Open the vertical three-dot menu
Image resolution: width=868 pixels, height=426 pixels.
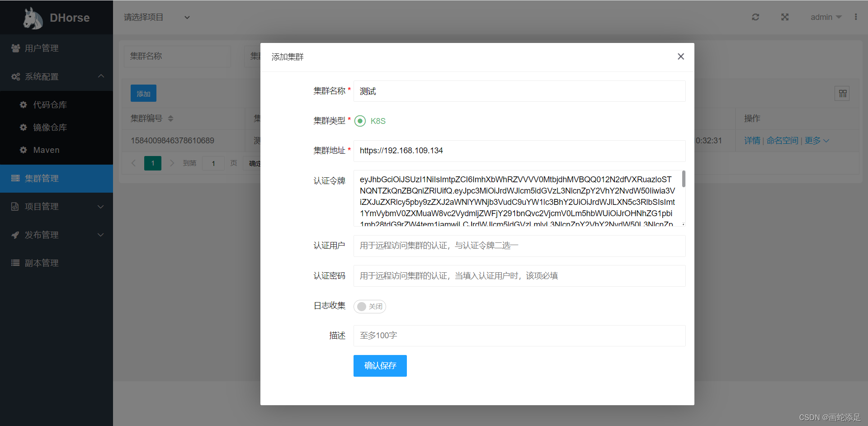pos(856,17)
